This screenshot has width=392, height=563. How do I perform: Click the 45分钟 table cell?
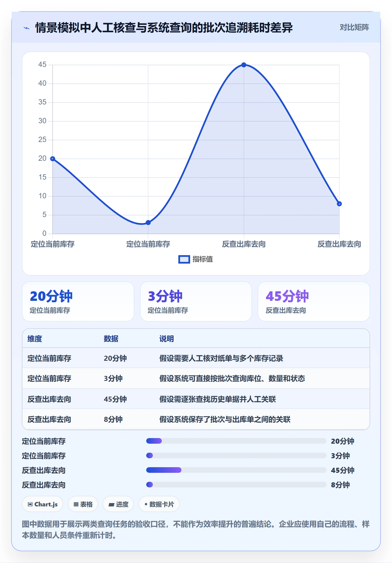[115, 399]
